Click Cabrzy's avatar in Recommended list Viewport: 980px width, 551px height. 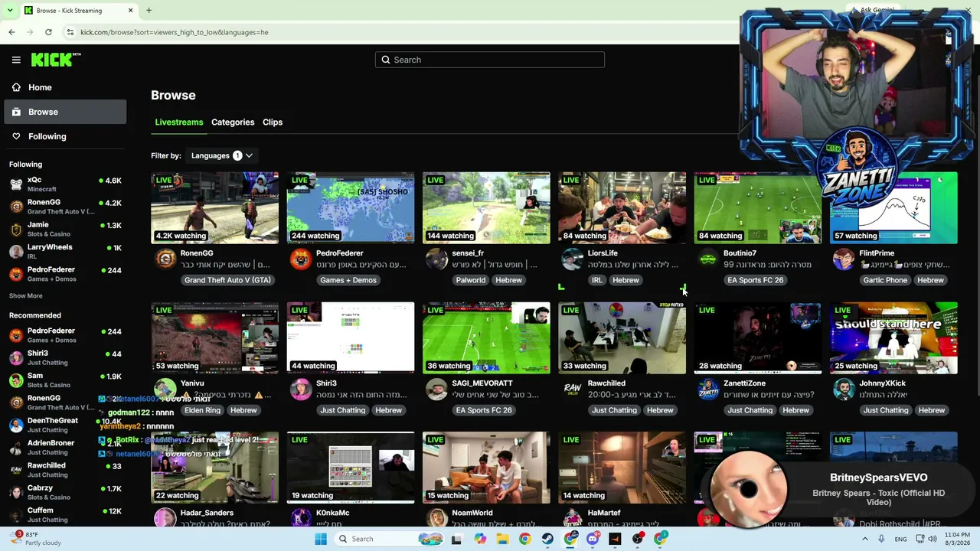[16, 492]
